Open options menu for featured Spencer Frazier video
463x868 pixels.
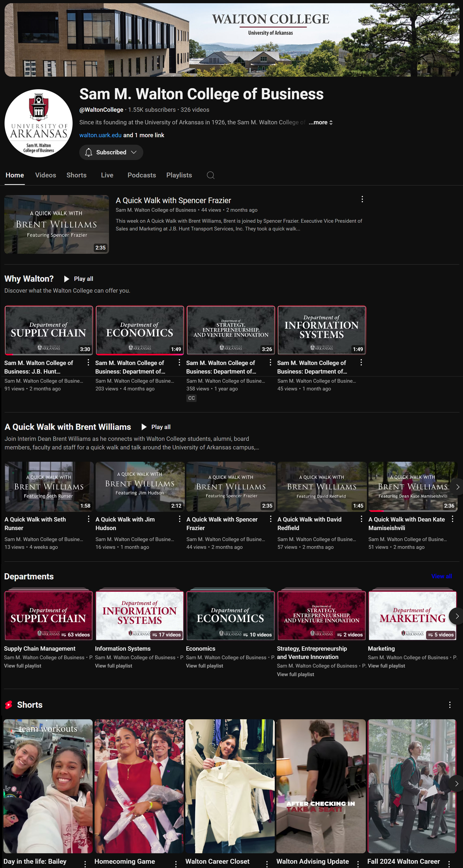click(x=362, y=199)
